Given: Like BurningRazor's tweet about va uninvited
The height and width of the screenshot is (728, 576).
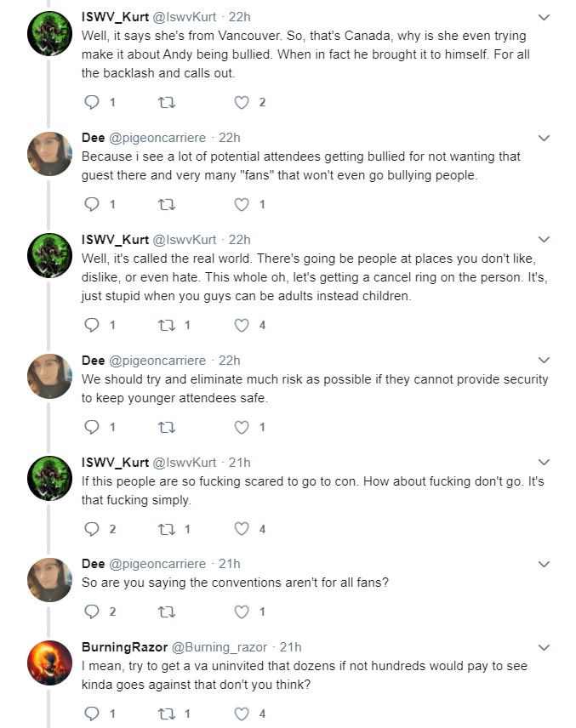Looking at the screenshot, I should (241, 714).
